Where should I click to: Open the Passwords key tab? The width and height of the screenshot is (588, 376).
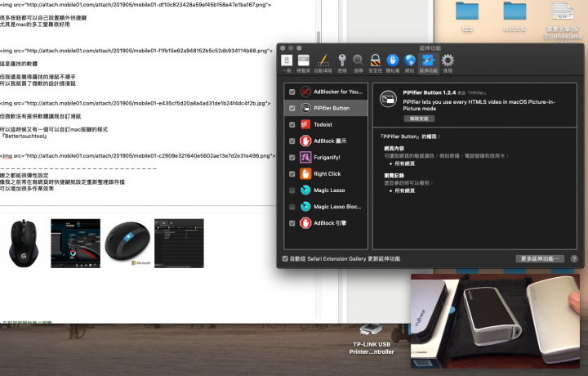point(342,64)
